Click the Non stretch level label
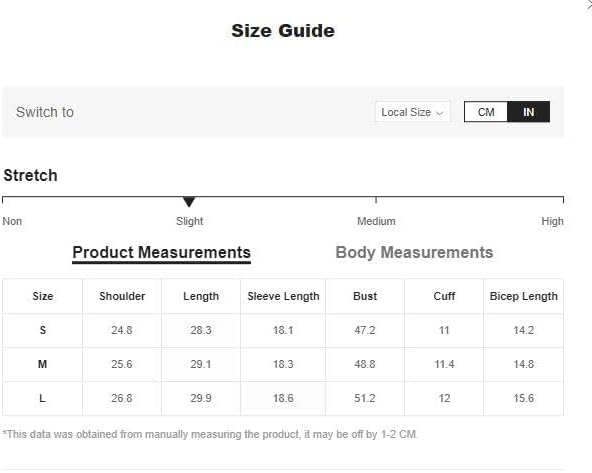592x473 pixels. point(12,221)
